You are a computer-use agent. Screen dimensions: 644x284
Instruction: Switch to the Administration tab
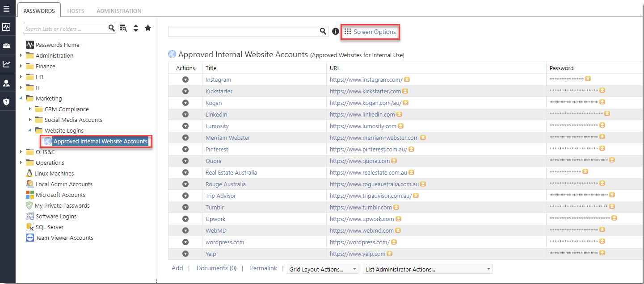tap(118, 11)
